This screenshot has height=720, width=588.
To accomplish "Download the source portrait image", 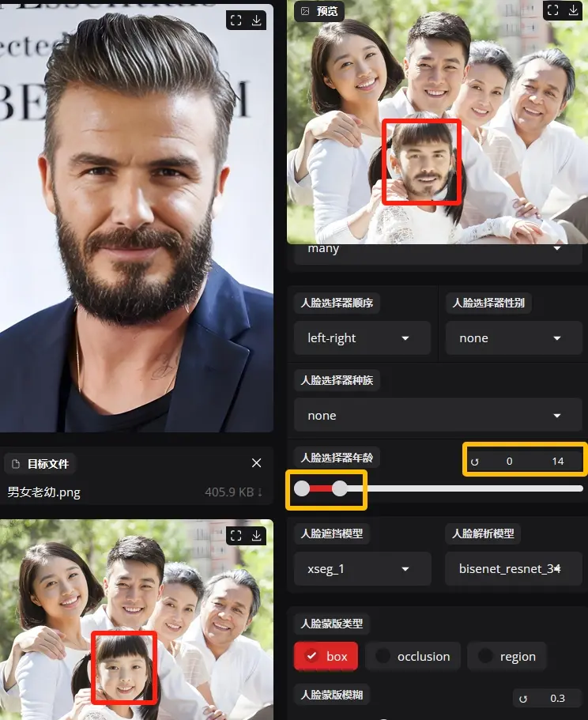I will [x=256, y=21].
